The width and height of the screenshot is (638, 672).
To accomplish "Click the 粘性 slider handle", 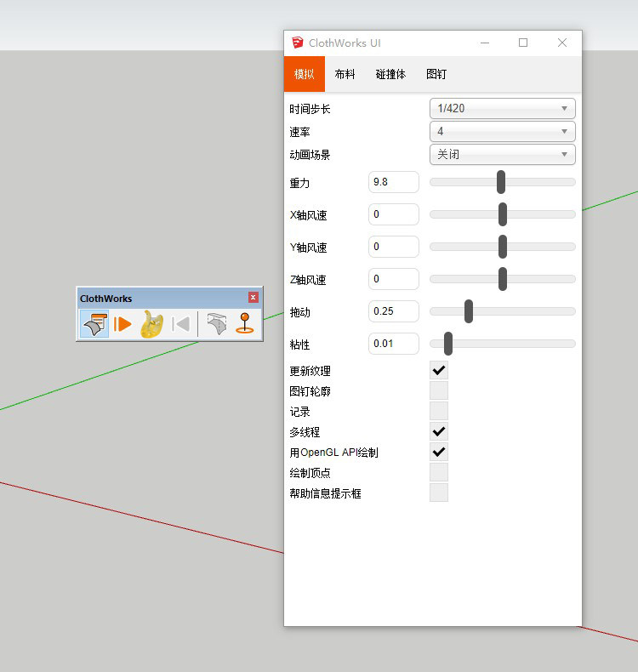I will coord(448,344).
